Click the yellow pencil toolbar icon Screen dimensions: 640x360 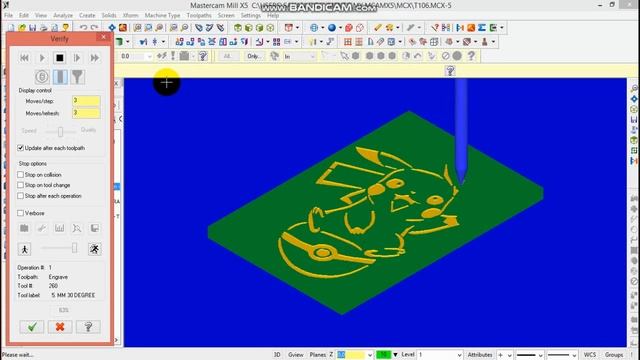point(378,27)
